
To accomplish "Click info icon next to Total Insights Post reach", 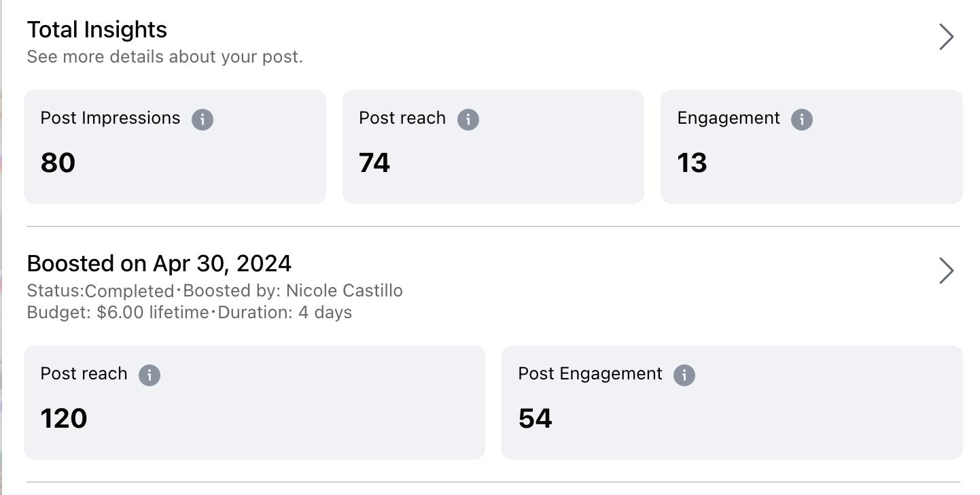I will pos(468,120).
